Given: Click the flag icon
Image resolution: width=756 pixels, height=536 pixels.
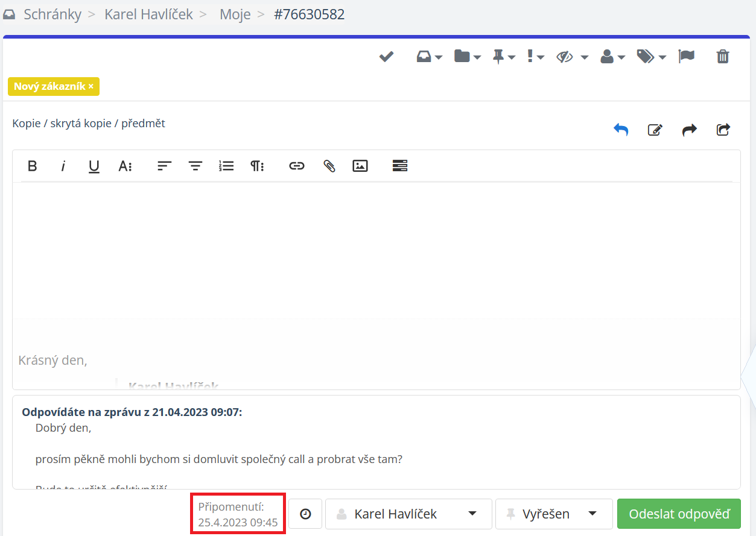Looking at the screenshot, I should [x=687, y=57].
